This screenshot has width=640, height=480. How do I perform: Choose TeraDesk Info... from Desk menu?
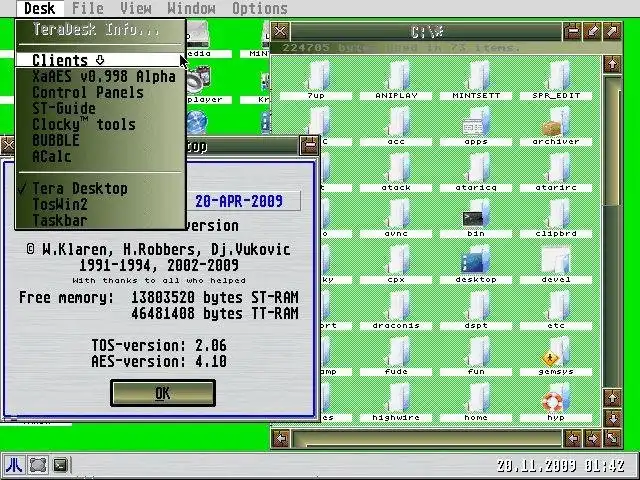(x=100, y=29)
